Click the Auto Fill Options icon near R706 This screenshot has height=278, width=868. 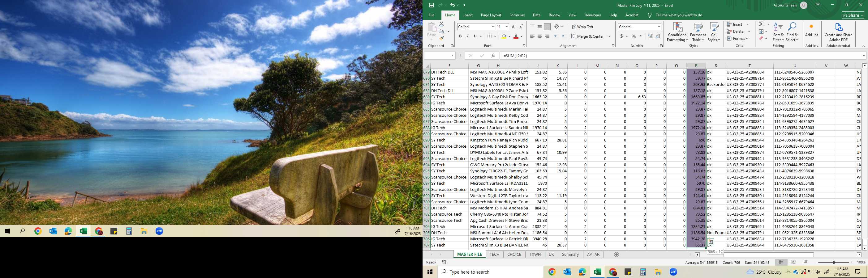711,241
